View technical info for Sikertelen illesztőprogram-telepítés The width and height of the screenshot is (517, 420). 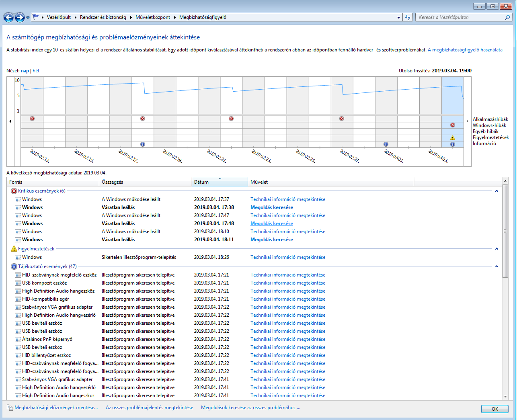(x=288, y=257)
